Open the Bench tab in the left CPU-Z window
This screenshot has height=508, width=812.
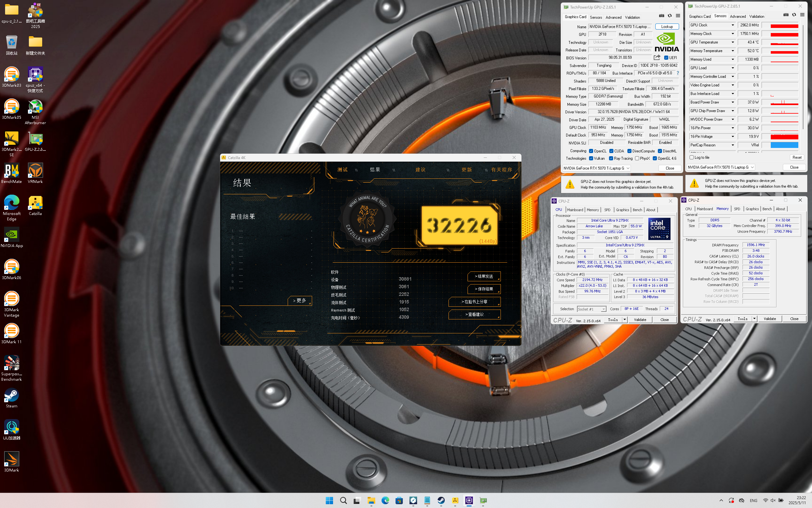(637, 210)
